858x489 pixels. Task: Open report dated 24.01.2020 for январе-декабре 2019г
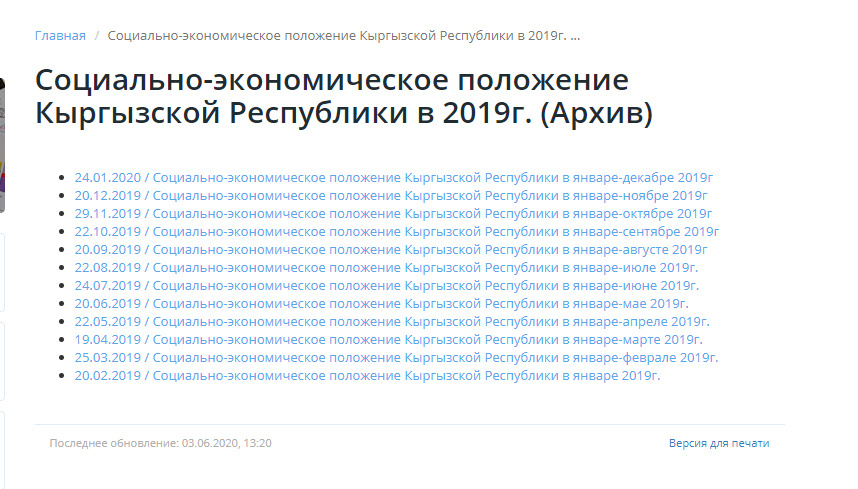coord(393,178)
